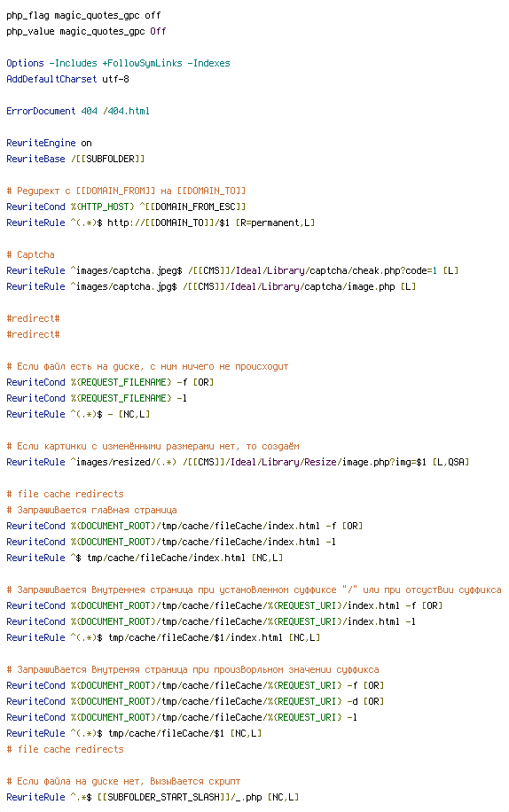Screen dimensions: 509x812
Task: Click the REQUEST_FILENAME -l line
Action: point(97,398)
